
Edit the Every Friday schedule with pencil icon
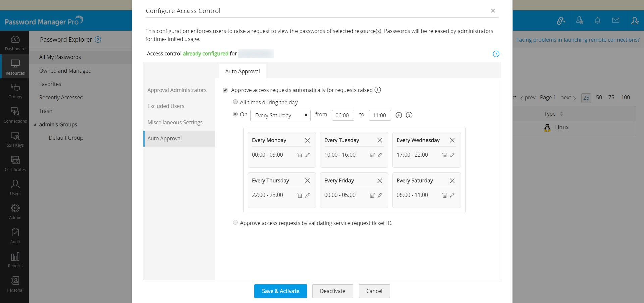[380, 195]
